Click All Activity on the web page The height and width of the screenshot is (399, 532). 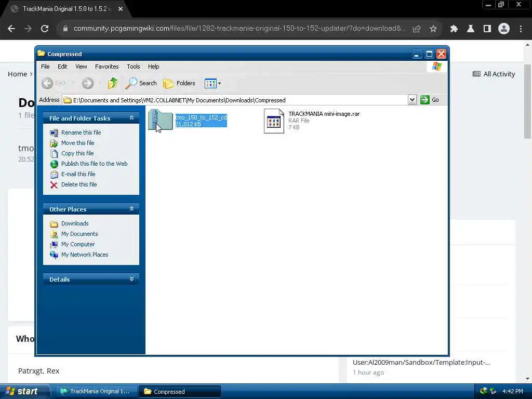[494, 74]
